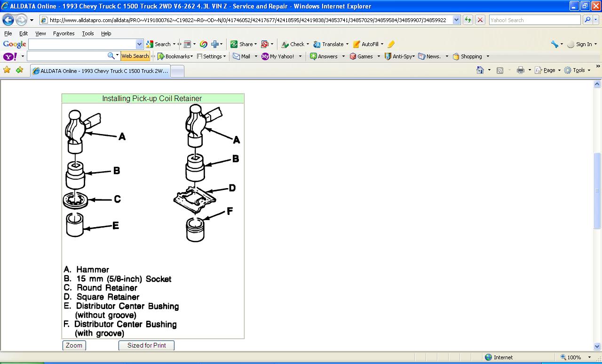602x364 pixels.
Task: Click the pick-up coil retainer diagram image
Action: click(x=153, y=221)
